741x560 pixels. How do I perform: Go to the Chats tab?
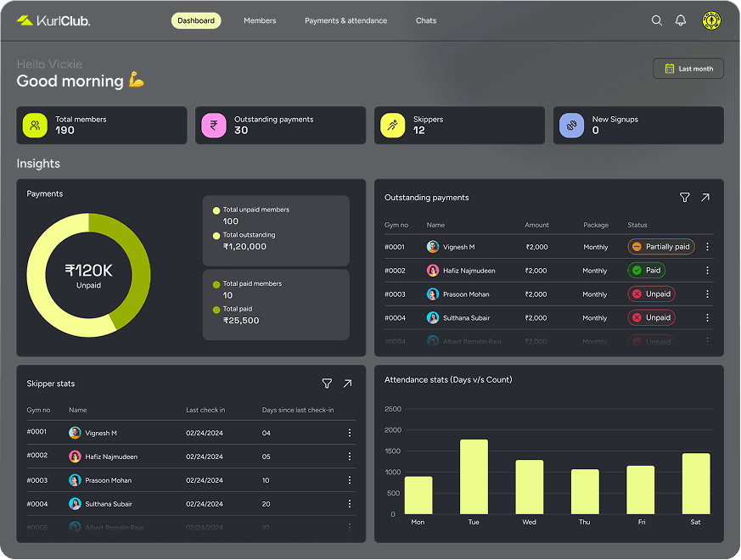pos(426,20)
